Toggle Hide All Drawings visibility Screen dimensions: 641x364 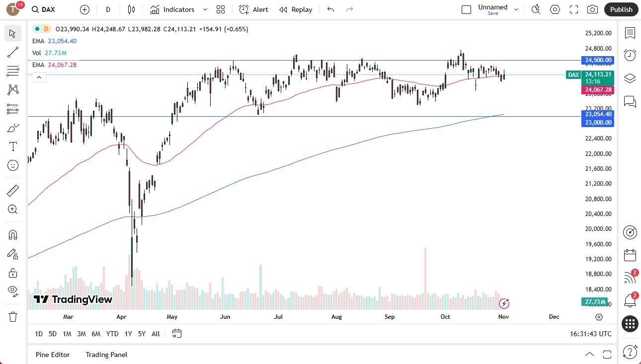(12, 291)
